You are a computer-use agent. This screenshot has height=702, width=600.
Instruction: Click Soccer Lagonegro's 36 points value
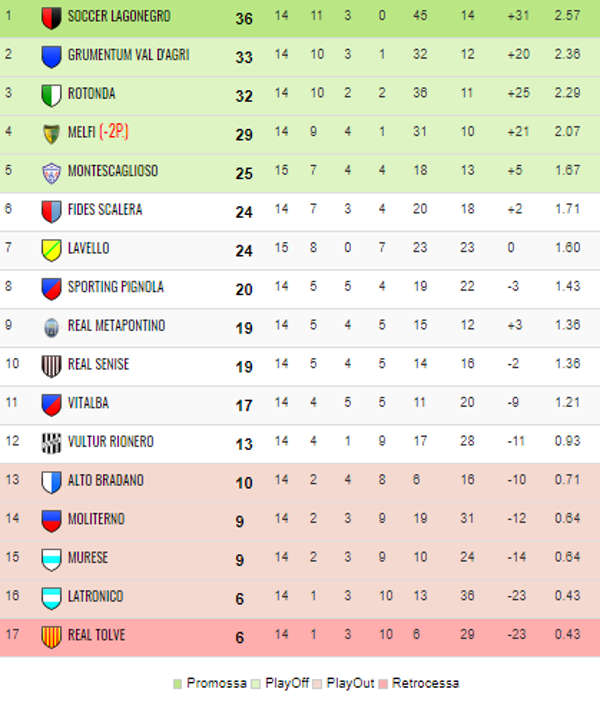[244, 18]
